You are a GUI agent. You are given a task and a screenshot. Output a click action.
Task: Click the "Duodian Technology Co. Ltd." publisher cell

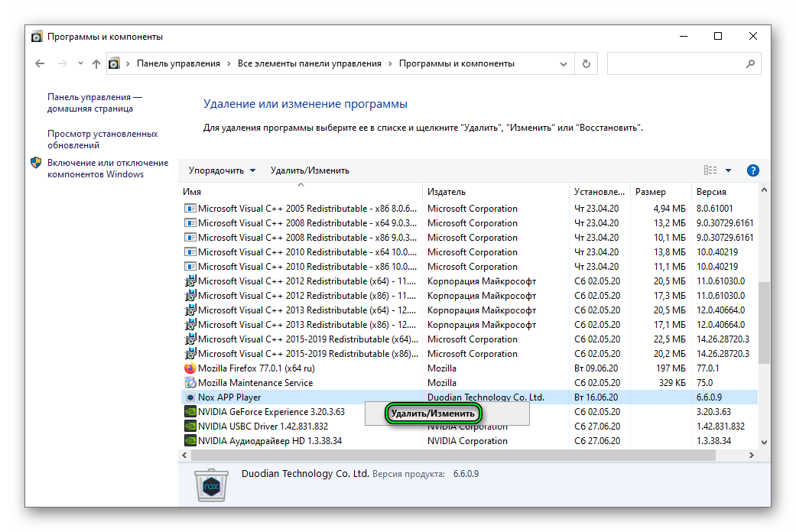pos(486,397)
